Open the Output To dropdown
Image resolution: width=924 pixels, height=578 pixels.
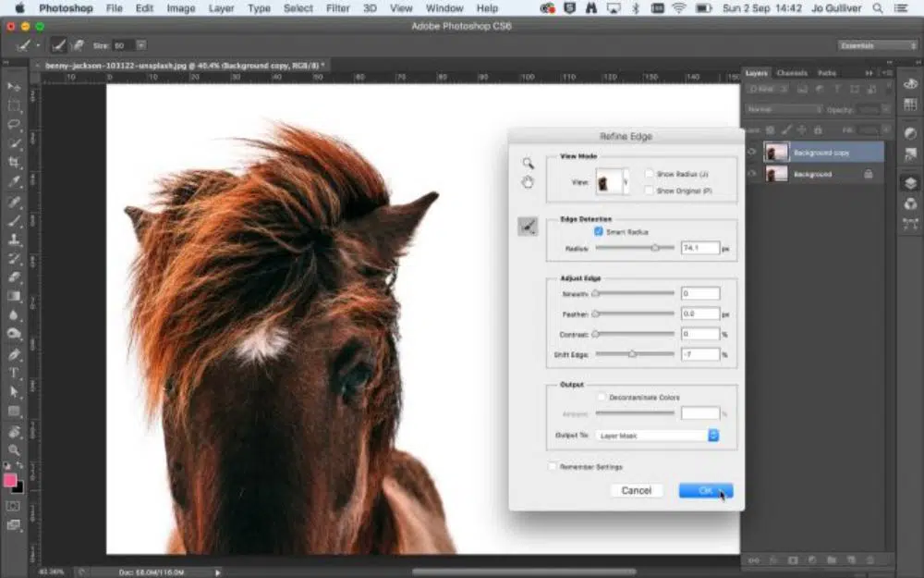[658, 435]
